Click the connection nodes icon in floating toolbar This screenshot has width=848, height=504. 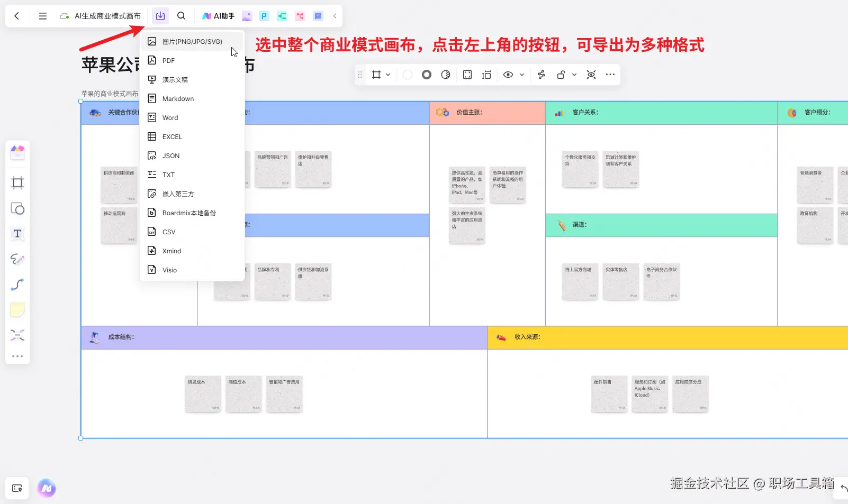[x=541, y=75]
